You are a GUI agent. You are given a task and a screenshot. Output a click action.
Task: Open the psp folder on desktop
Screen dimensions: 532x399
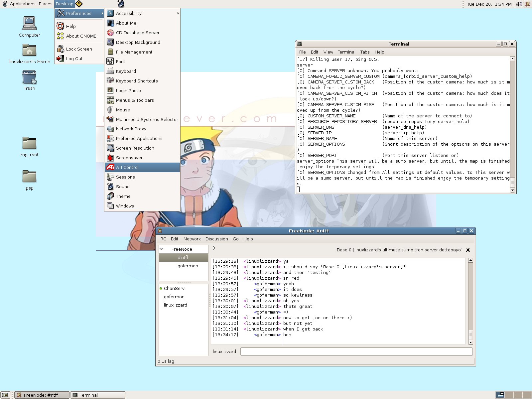coord(29,177)
